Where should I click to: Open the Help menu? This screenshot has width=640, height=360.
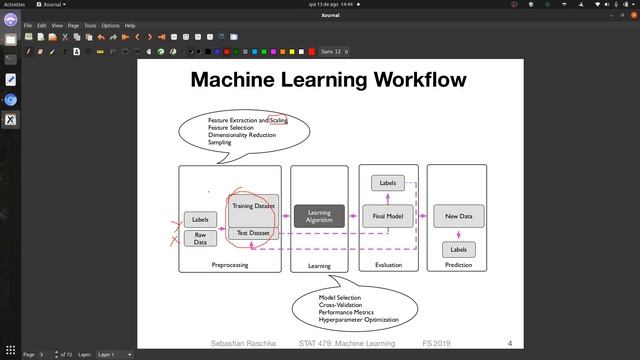pyautogui.click(x=130, y=25)
